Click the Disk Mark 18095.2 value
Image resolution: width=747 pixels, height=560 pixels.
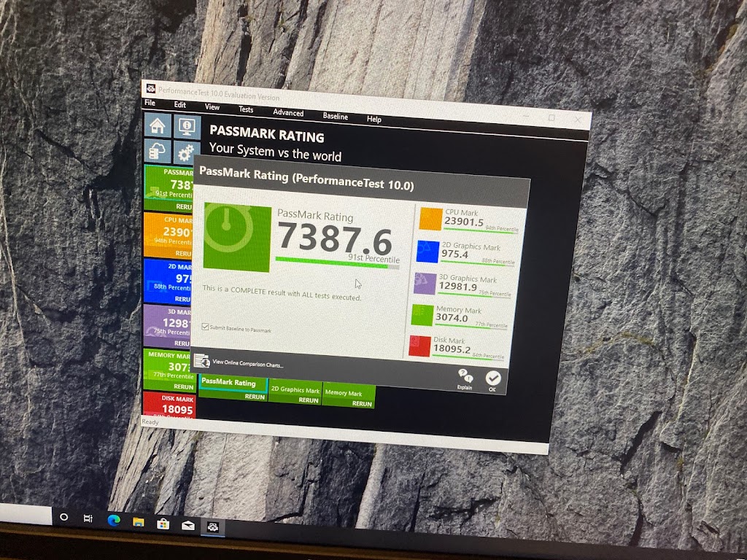(x=452, y=349)
